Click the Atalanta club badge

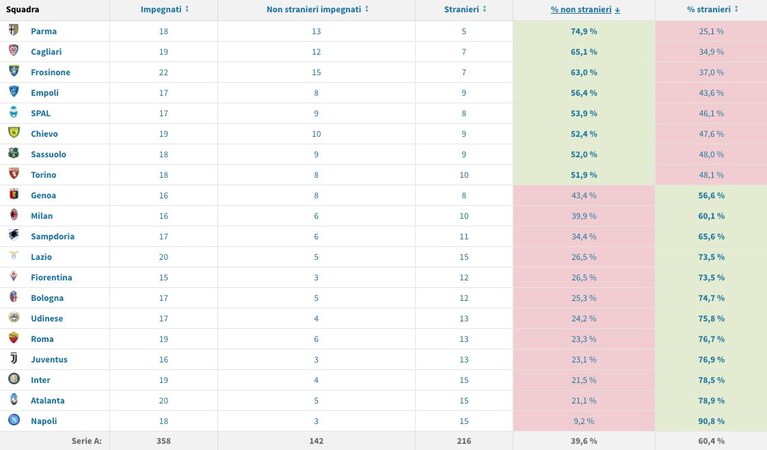pyautogui.click(x=14, y=400)
